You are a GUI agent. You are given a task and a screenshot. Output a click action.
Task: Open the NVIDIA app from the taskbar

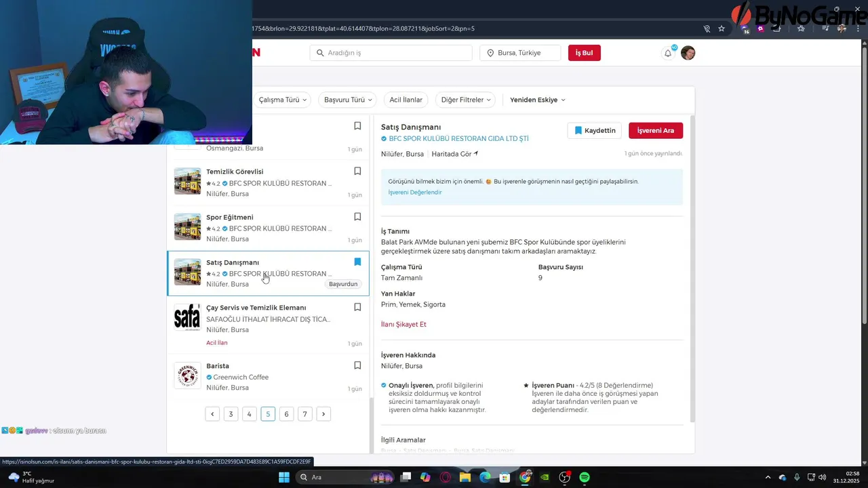pyautogui.click(x=545, y=477)
